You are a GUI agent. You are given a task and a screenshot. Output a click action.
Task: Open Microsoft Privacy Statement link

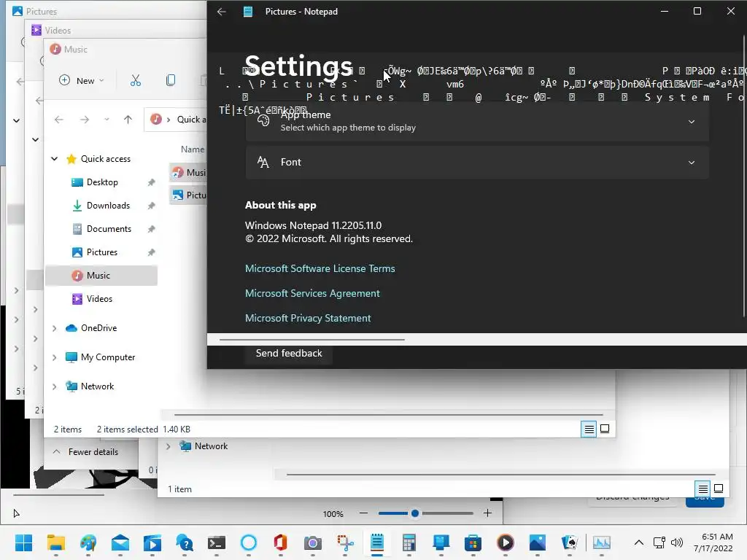[x=308, y=318]
